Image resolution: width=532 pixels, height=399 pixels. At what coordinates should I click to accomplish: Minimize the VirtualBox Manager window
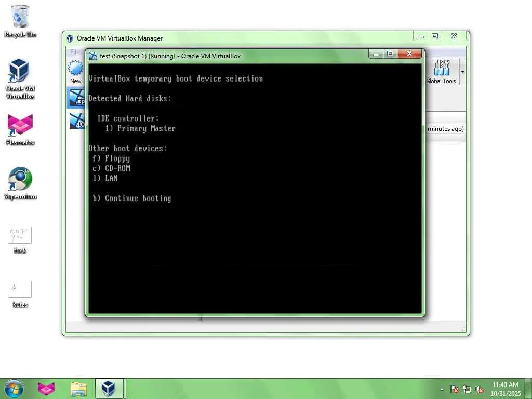(421, 36)
